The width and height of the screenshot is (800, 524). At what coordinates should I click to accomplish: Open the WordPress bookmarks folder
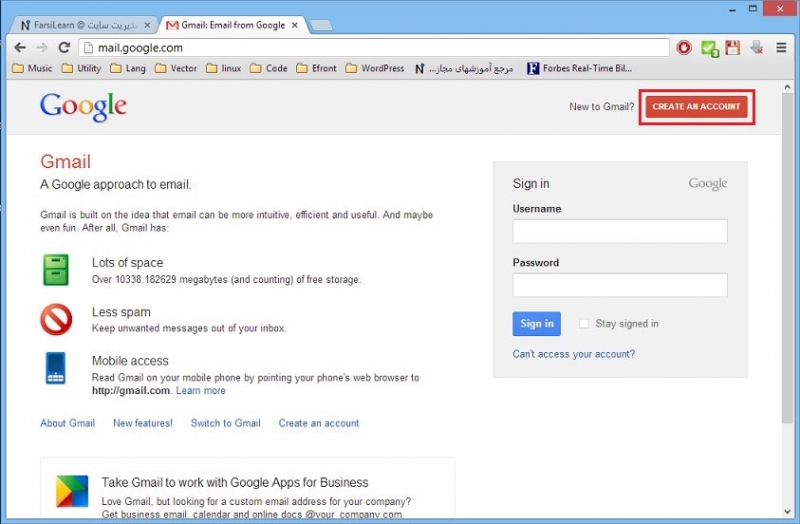point(375,68)
